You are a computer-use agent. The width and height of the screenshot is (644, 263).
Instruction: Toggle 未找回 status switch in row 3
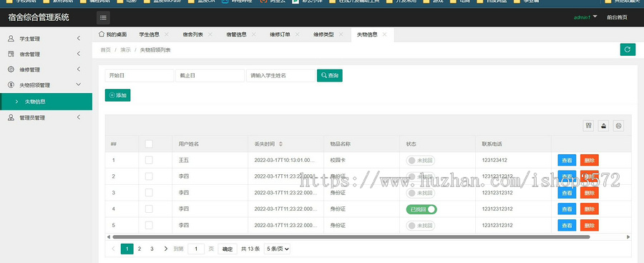(x=421, y=193)
